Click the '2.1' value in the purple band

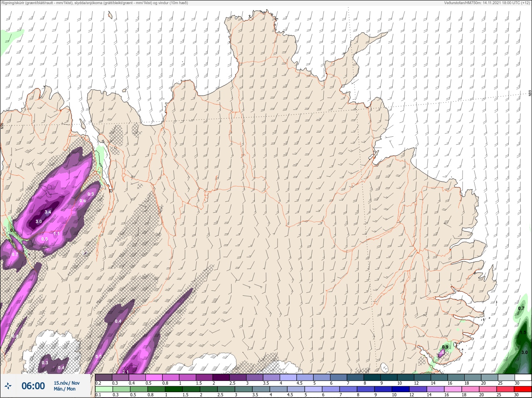[x=126, y=372]
